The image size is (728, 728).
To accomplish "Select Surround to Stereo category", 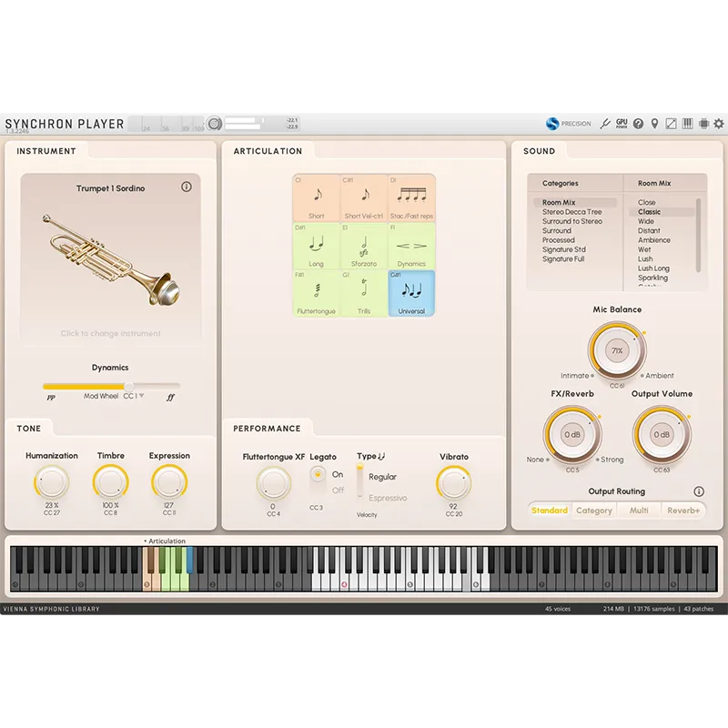I will [572, 221].
